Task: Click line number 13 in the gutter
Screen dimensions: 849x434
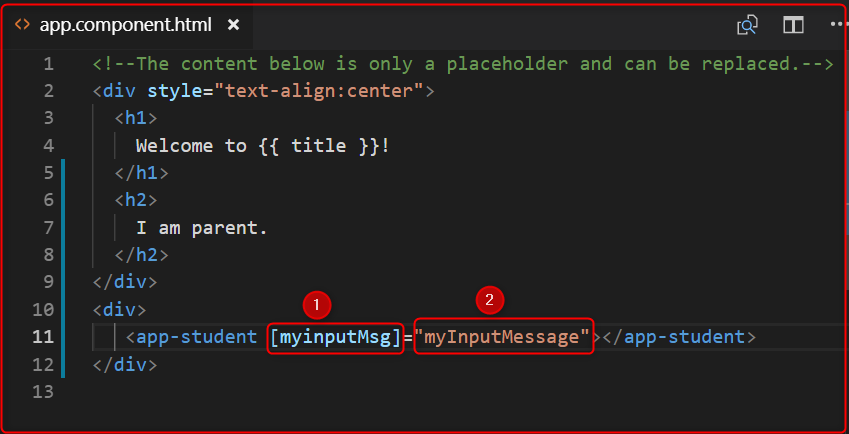Action: pyautogui.click(x=43, y=392)
